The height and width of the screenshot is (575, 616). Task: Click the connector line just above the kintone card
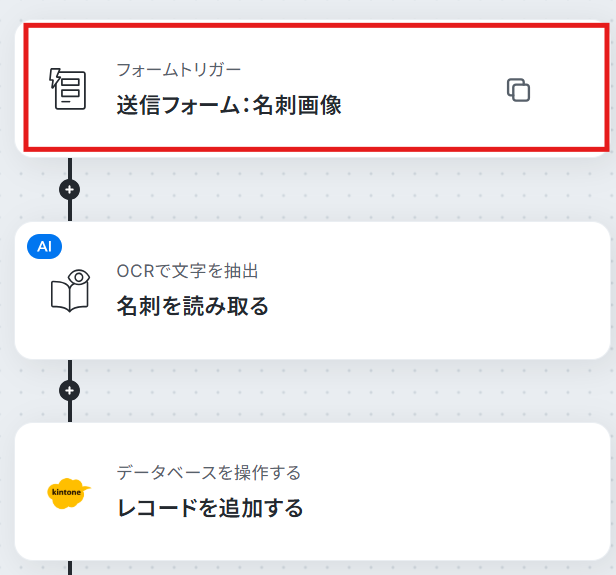pyautogui.click(x=70, y=412)
